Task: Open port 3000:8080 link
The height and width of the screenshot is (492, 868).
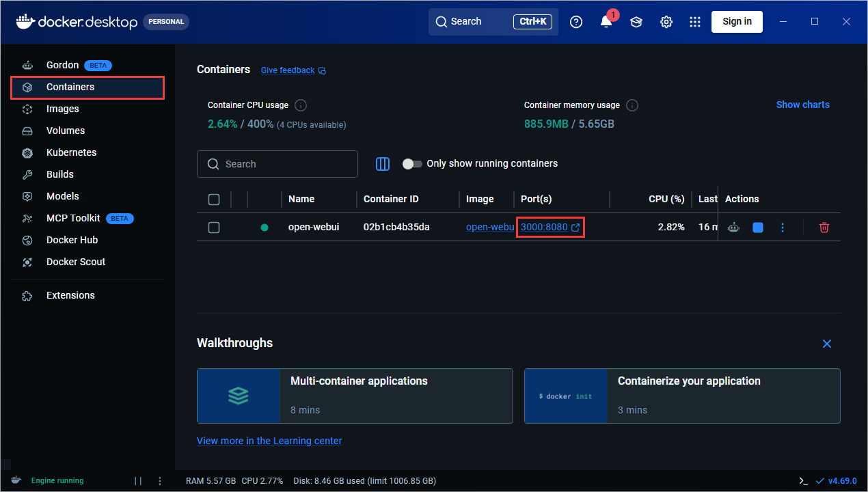Action: point(550,227)
